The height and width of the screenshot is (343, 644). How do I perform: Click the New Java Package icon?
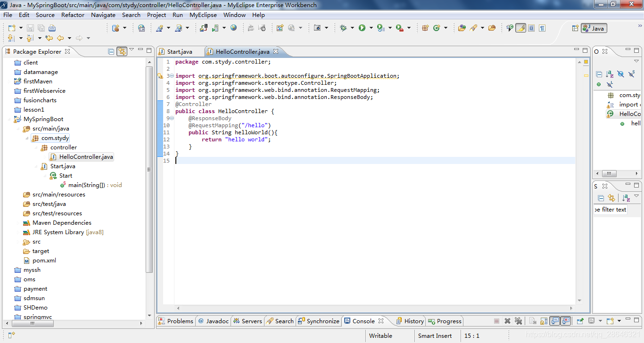click(425, 28)
